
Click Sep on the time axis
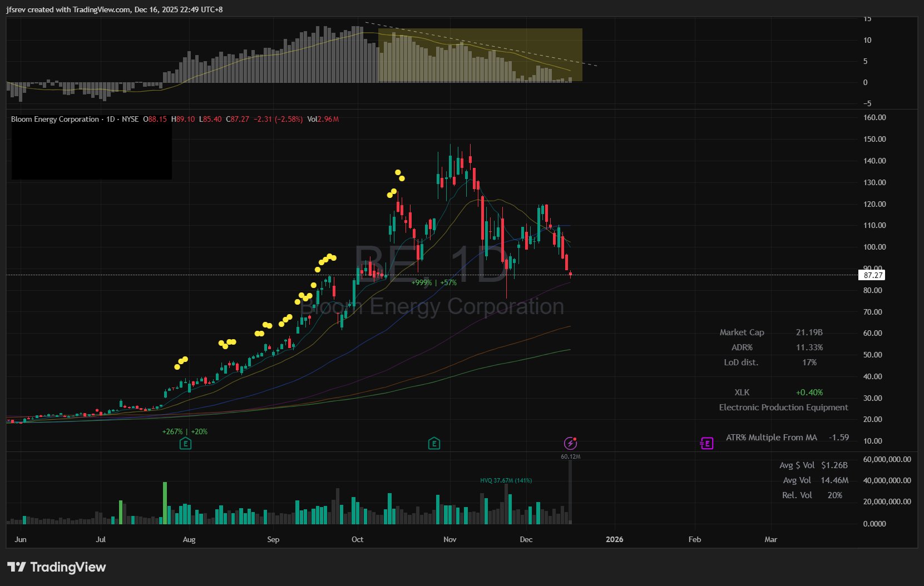coord(273,539)
